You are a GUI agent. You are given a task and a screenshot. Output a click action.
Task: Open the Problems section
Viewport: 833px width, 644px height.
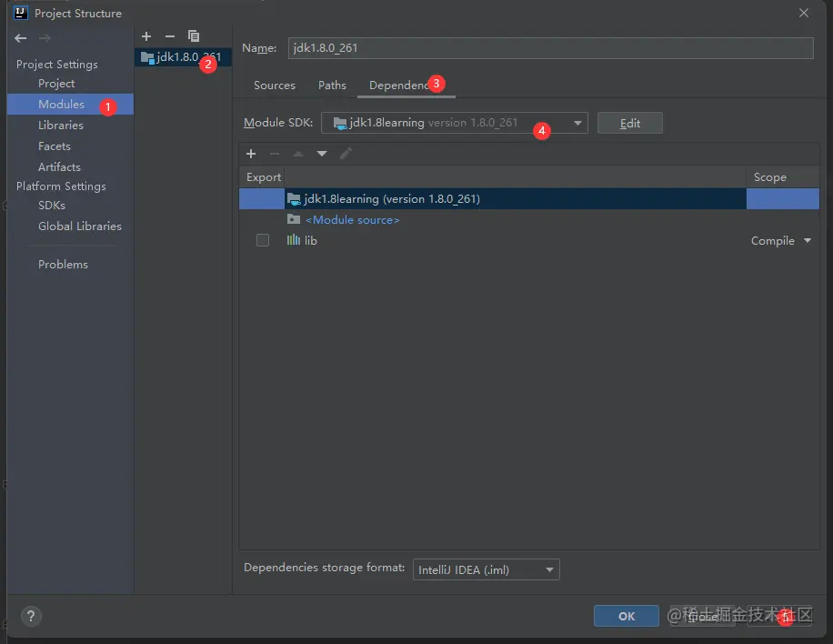tap(64, 264)
